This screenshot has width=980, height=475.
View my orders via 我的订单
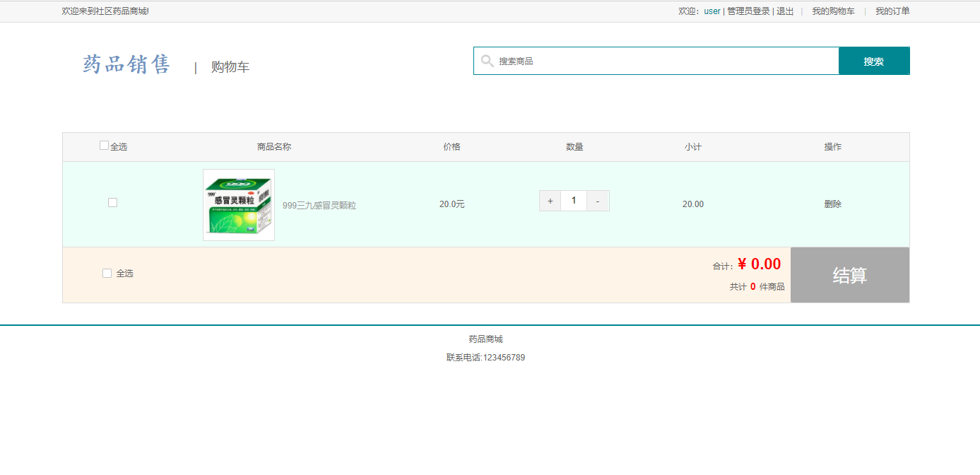tap(892, 11)
